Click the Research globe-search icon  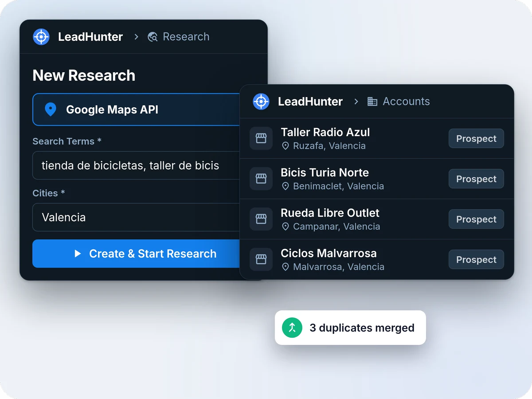[x=153, y=37]
